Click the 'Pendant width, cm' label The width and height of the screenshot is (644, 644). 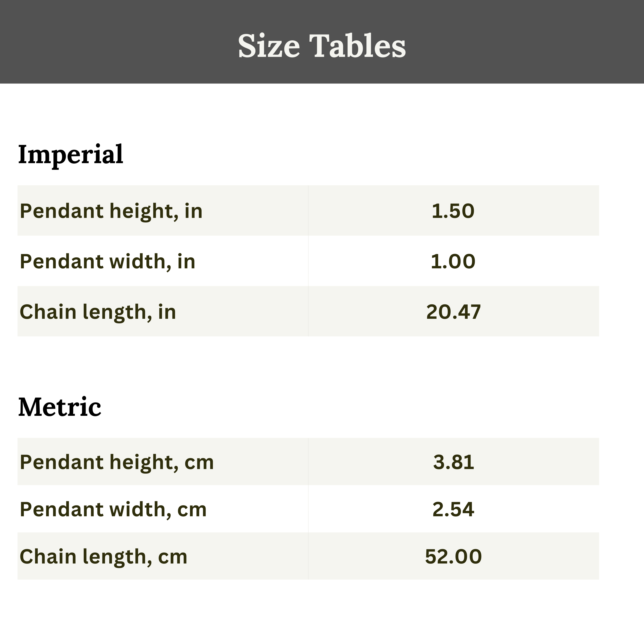pos(113,509)
